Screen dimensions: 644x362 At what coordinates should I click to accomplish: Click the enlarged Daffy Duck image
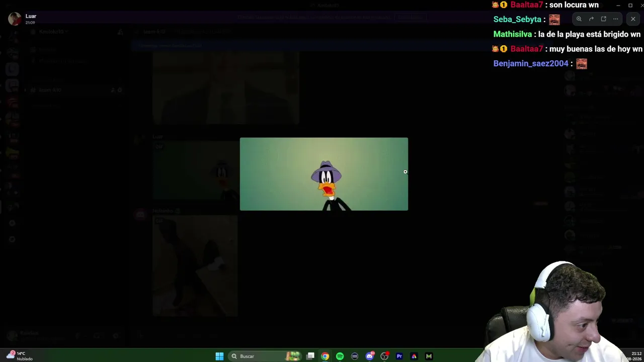pyautogui.click(x=324, y=174)
